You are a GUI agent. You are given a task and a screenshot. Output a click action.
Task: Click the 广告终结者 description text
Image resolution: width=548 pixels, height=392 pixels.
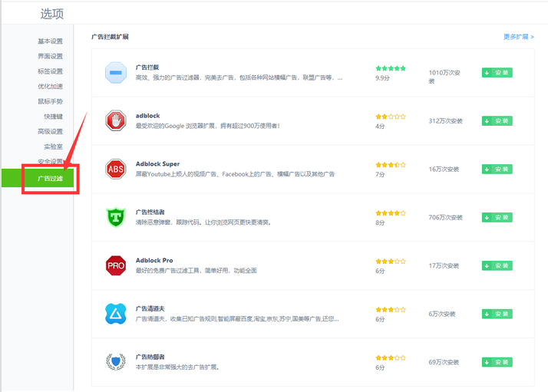[x=203, y=222]
